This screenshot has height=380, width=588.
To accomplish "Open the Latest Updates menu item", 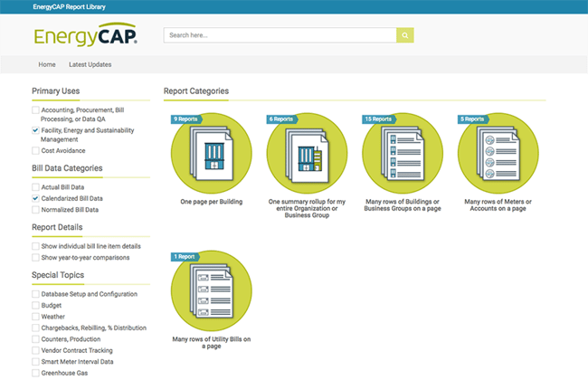I will point(90,65).
